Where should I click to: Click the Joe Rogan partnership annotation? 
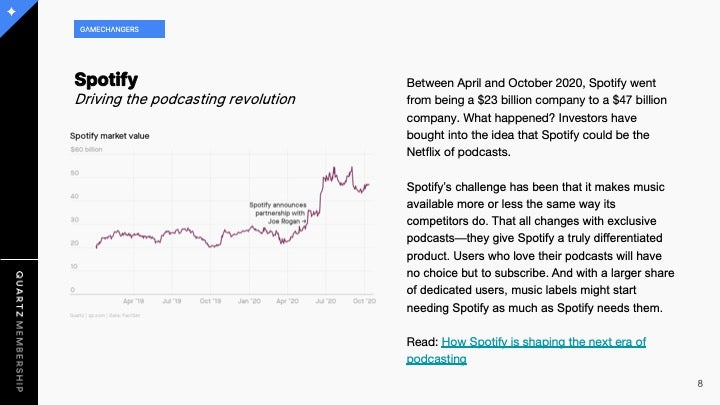tap(278, 213)
